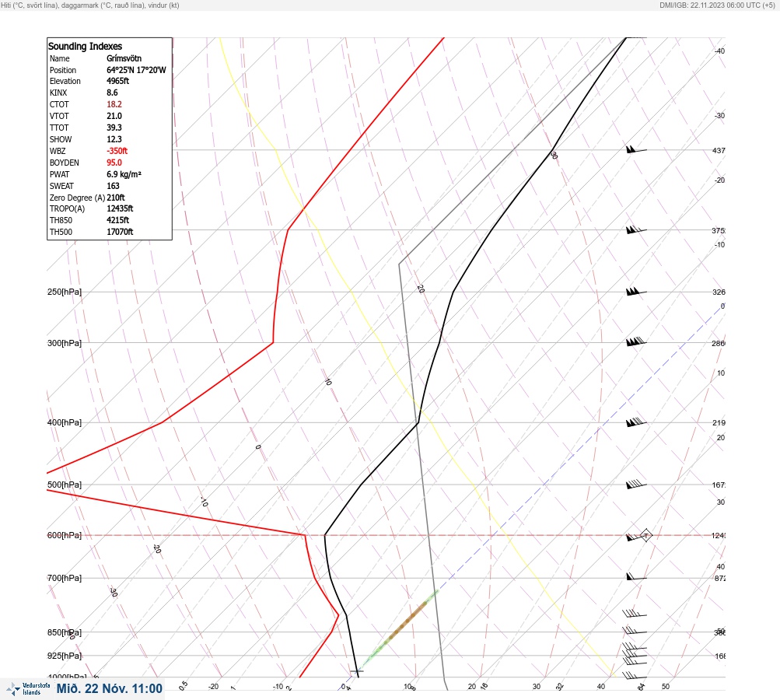Click the PWAT value 6.9 kg/m²

[x=124, y=174]
